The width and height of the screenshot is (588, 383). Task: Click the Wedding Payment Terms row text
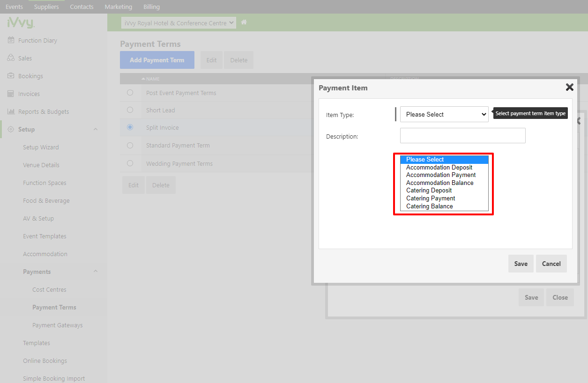pos(179,163)
